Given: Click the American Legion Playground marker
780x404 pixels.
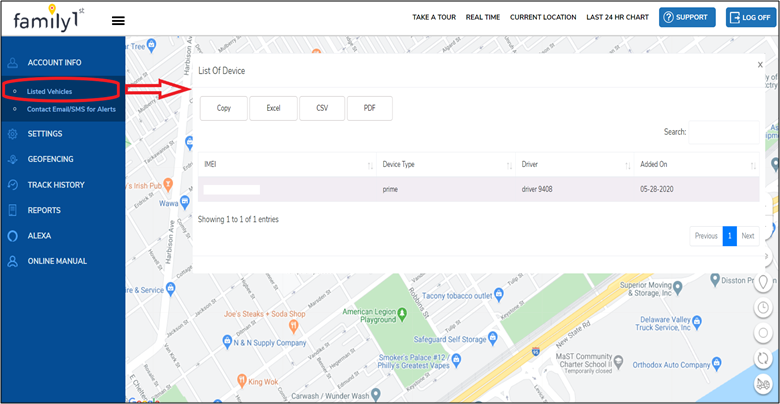Looking at the screenshot, I should click(402, 314).
